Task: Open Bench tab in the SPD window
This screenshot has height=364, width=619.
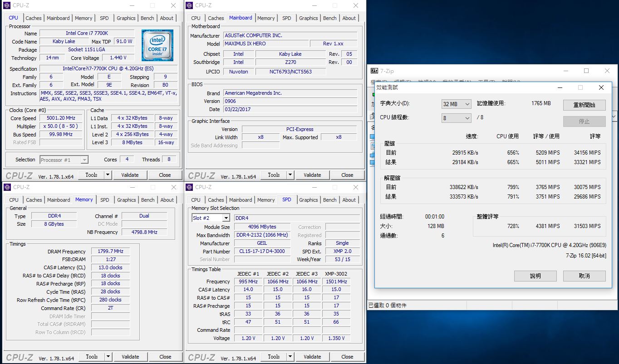Action: pyautogui.click(x=330, y=200)
